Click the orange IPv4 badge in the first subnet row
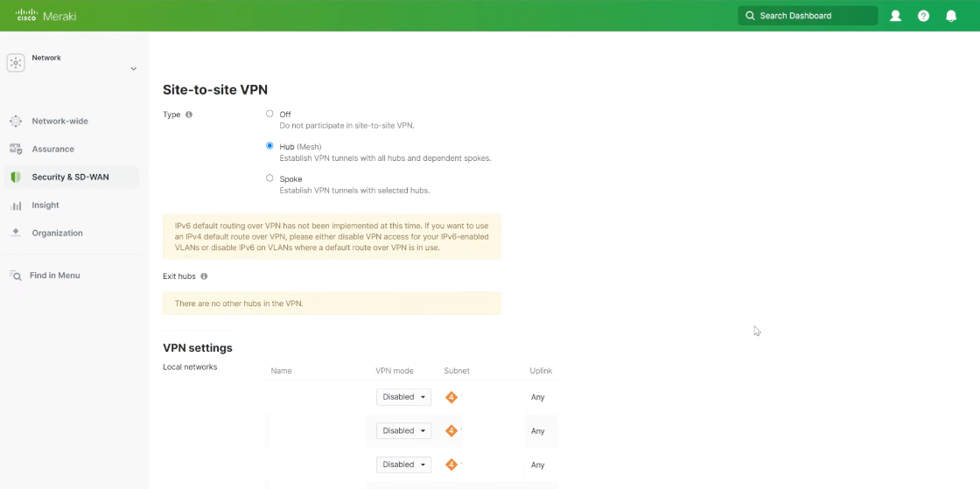 (451, 396)
